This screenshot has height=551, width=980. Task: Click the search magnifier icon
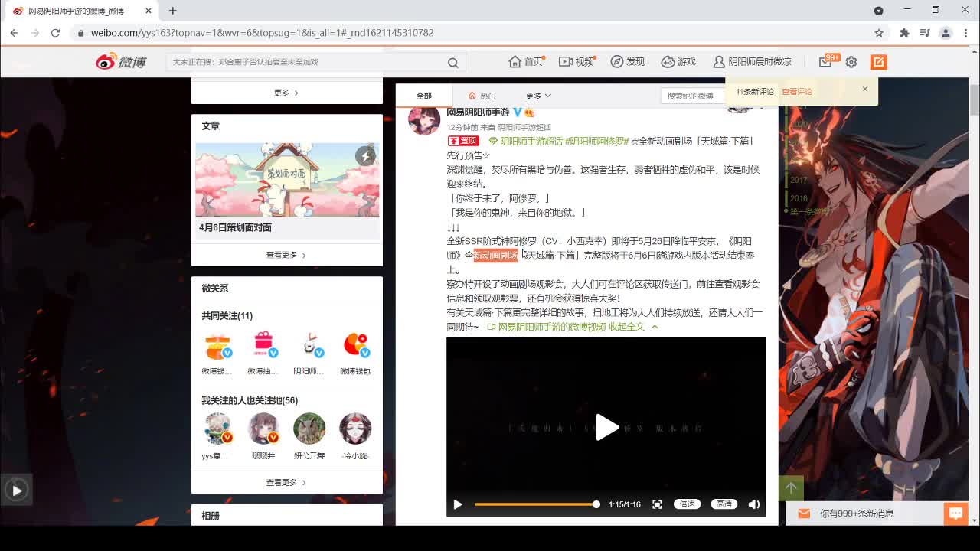pos(453,63)
